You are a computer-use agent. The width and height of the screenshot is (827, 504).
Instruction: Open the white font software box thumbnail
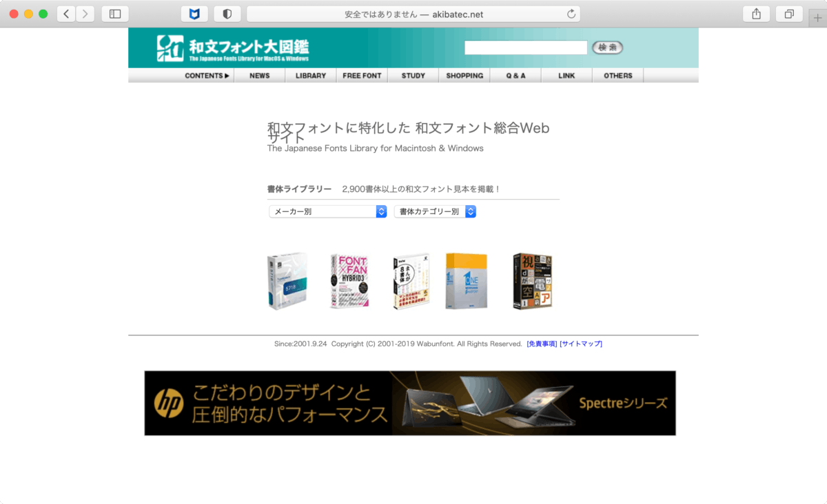(x=287, y=281)
